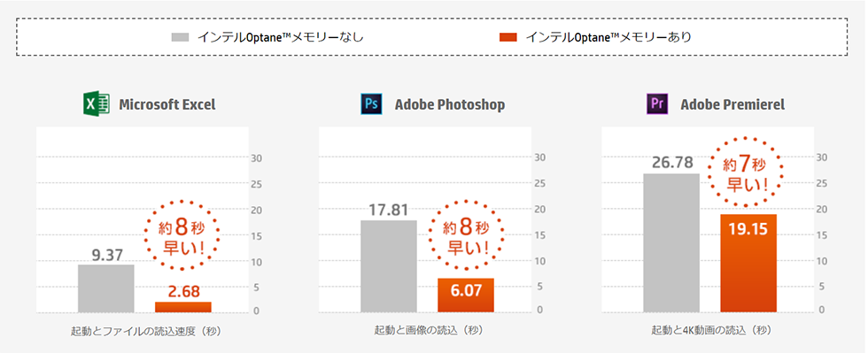This screenshot has width=868, height=353.
Task: Click the Adobe Premiere Pr icon
Action: tap(657, 104)
